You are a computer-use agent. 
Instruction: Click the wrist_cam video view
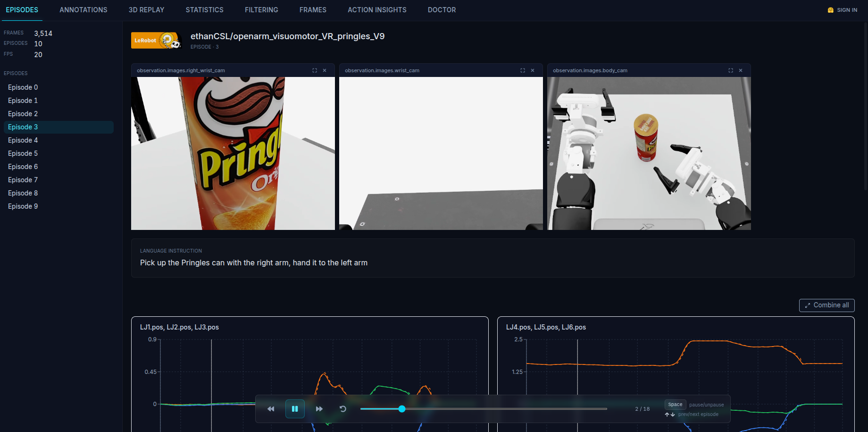(x=441, y=153)
